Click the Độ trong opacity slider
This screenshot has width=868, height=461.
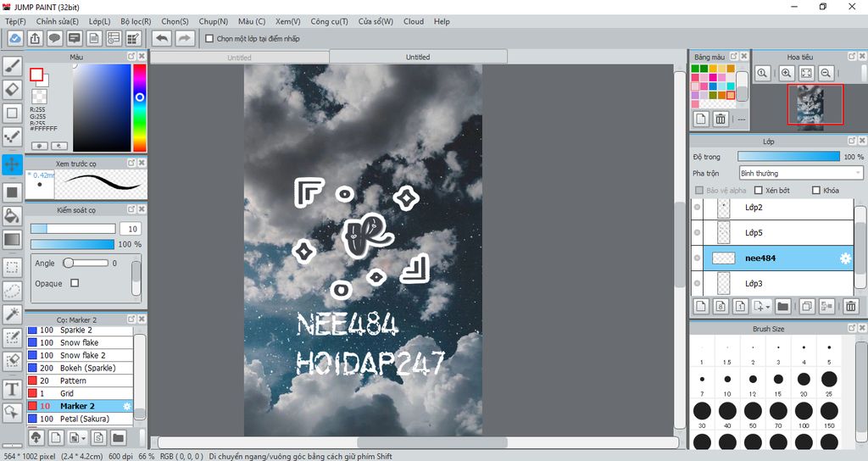tap(788, 157)
